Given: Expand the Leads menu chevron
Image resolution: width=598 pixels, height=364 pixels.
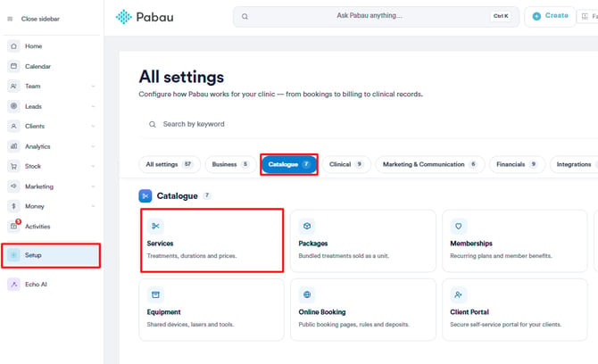Looking at the screenshot, I should [x=93, y=106].
